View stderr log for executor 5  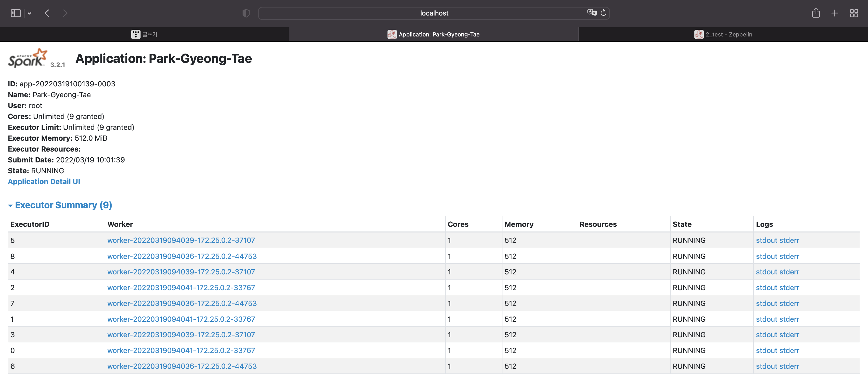[x=789, y=240]
